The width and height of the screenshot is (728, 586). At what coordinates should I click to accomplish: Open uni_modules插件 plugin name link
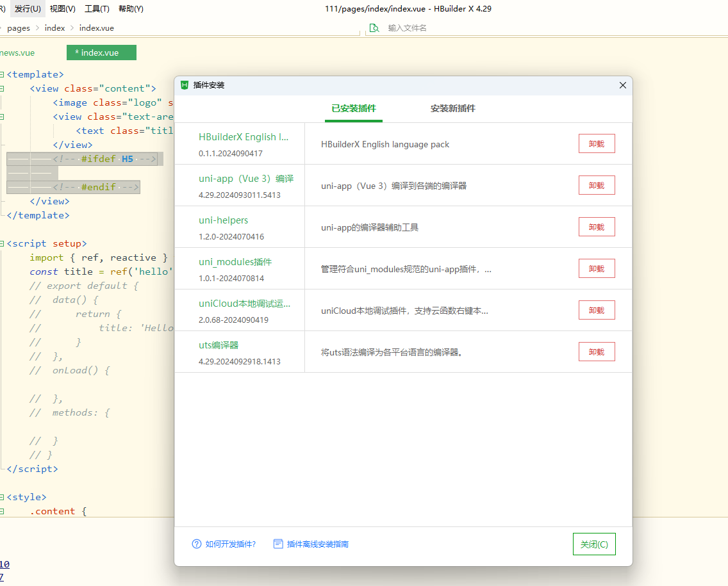pyautogui.click(x=235, y=262)
